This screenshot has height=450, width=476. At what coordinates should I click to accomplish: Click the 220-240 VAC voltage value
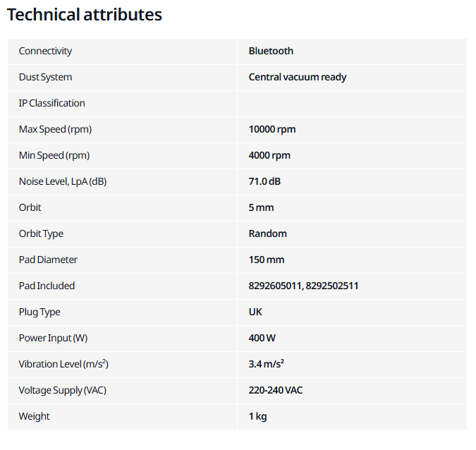coord(275,391)
